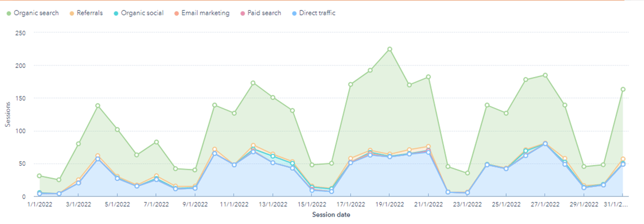
Task: Toggle the Paid search legend series
Action: [260, 13]
